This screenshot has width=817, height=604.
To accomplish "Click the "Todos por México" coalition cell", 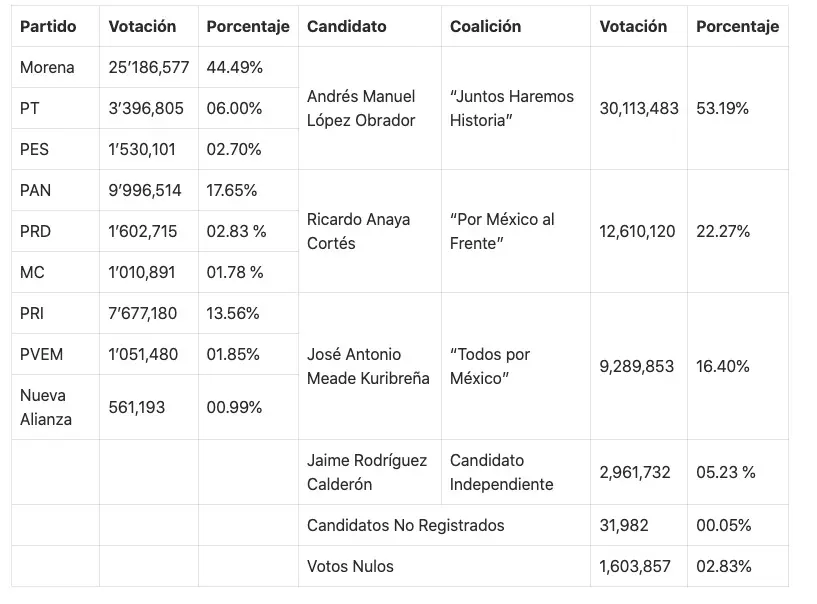I will 490,366.
